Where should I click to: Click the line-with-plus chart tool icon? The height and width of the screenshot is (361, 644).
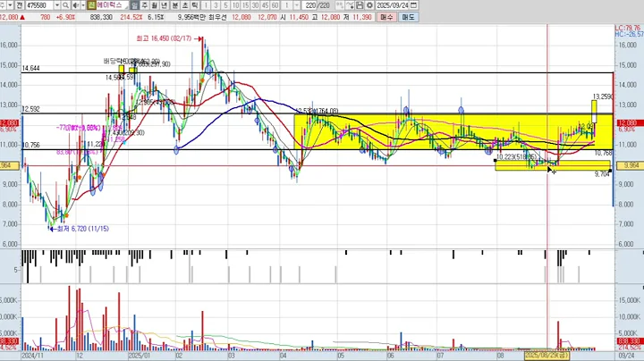click(350, 5)
